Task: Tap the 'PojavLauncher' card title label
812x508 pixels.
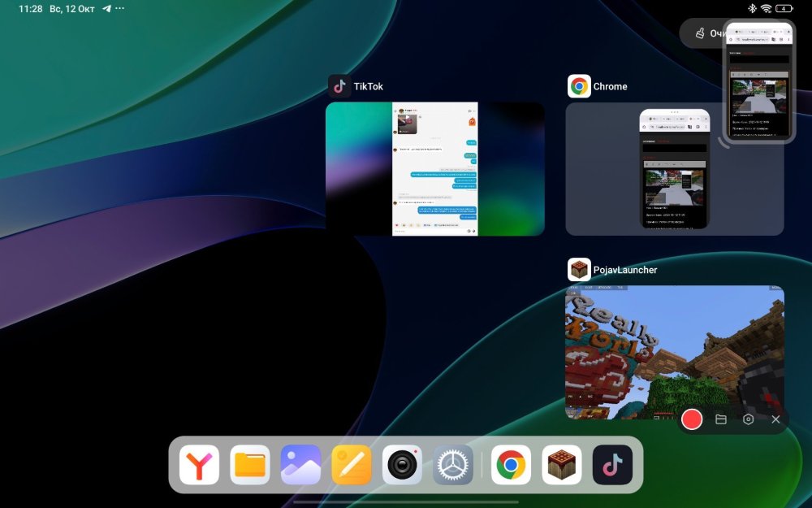Action: coord(625,270)
